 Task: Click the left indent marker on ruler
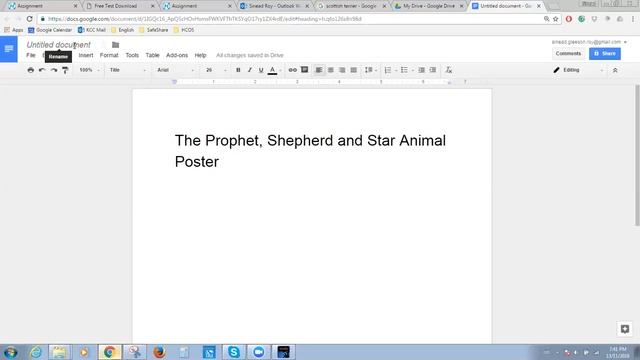[x=175, y=82]
